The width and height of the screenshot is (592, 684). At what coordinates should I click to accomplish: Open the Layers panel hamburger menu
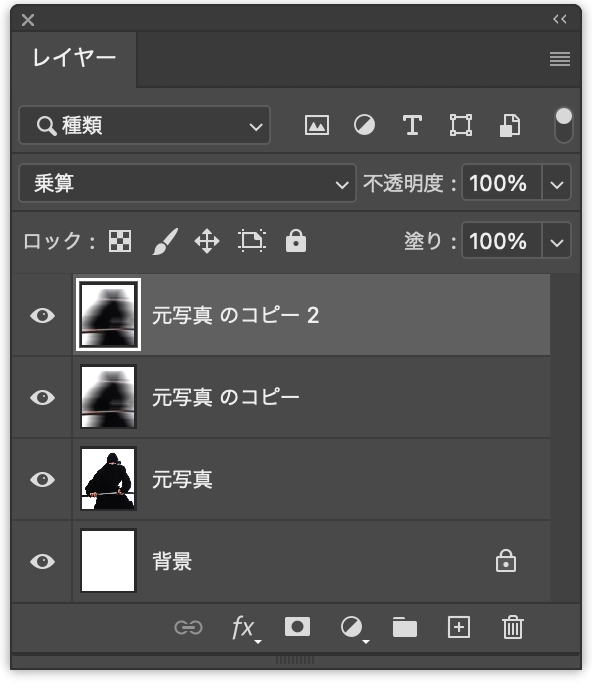560,59
